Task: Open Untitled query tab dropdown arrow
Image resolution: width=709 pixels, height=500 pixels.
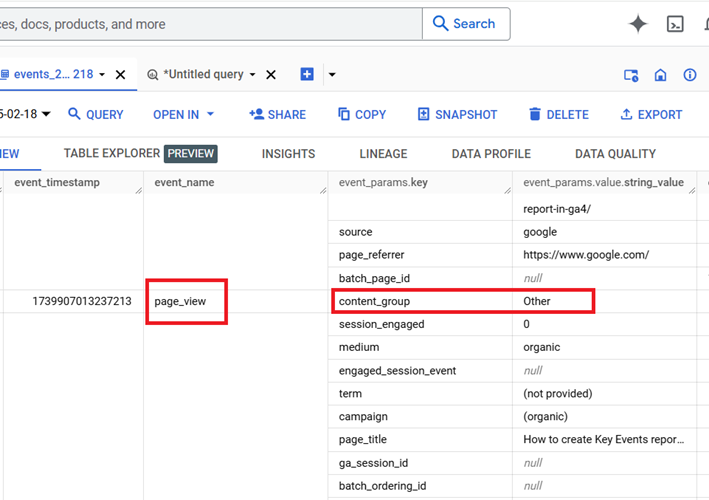Action: tap(252, 75)
